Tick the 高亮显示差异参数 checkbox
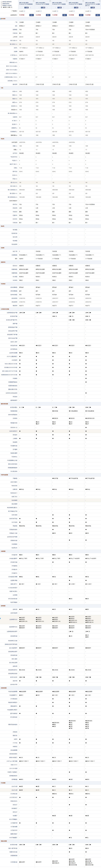 [1, 1]
